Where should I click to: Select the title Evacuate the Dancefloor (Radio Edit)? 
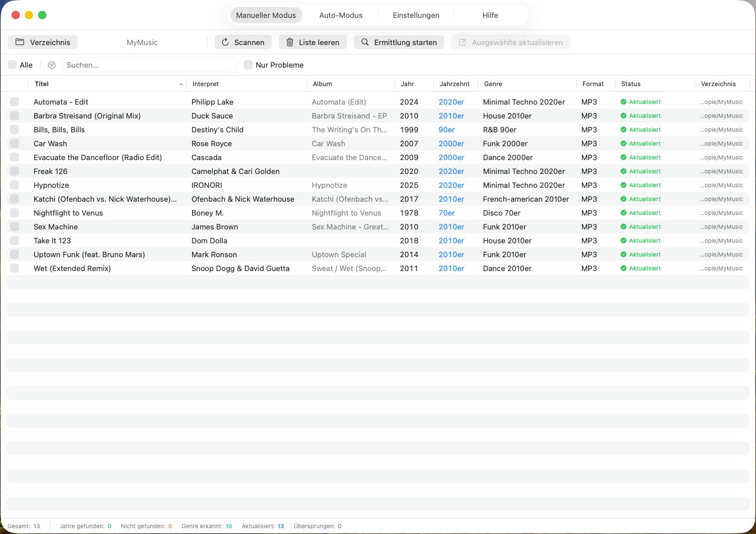pyautogui.click(x=98, y=158)
